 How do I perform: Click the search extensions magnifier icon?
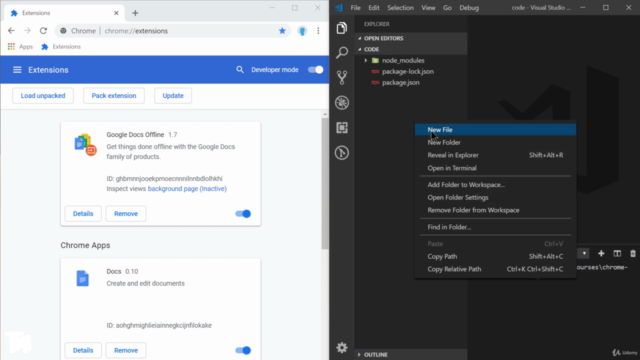click(x=240, y=70)
